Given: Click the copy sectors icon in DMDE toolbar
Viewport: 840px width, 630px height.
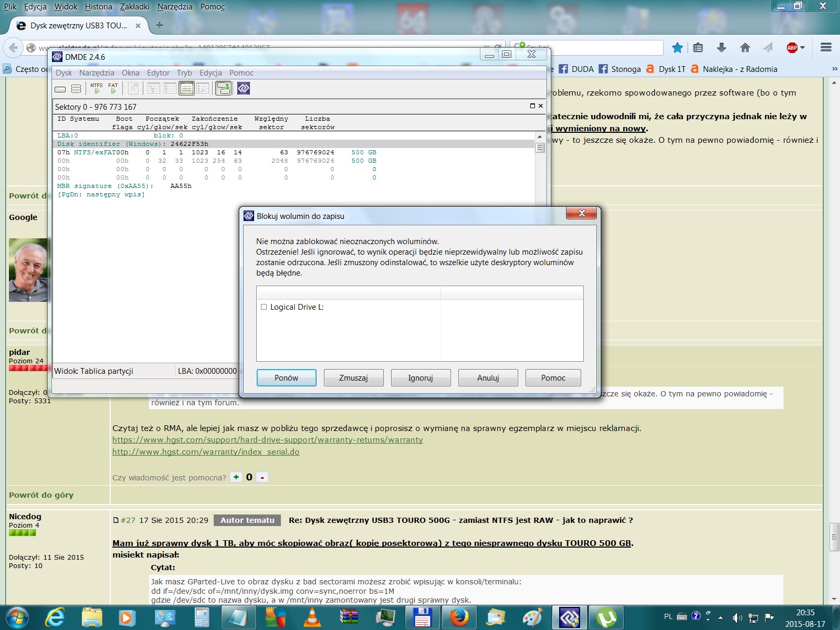Looking at the screenshot, I should click(x=224, y=88).
